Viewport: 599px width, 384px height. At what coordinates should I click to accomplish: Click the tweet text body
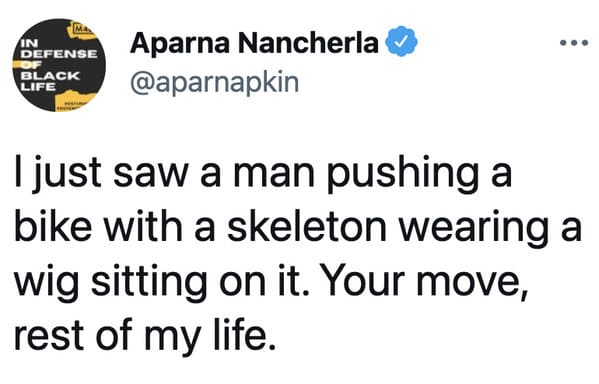coord(298,252)
